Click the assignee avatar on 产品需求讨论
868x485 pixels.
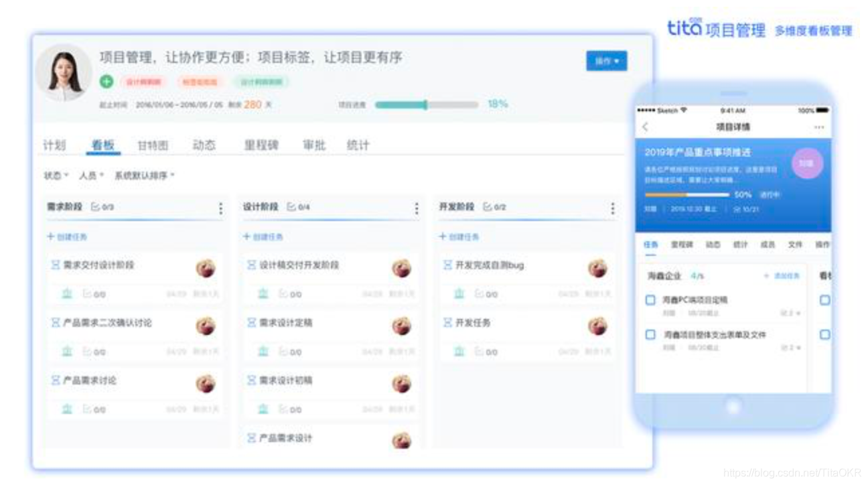[206, 383]
